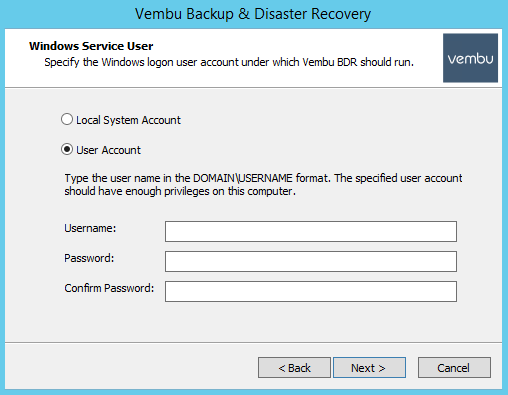
Task: Select the User Account radio circle
Action: 67,149
